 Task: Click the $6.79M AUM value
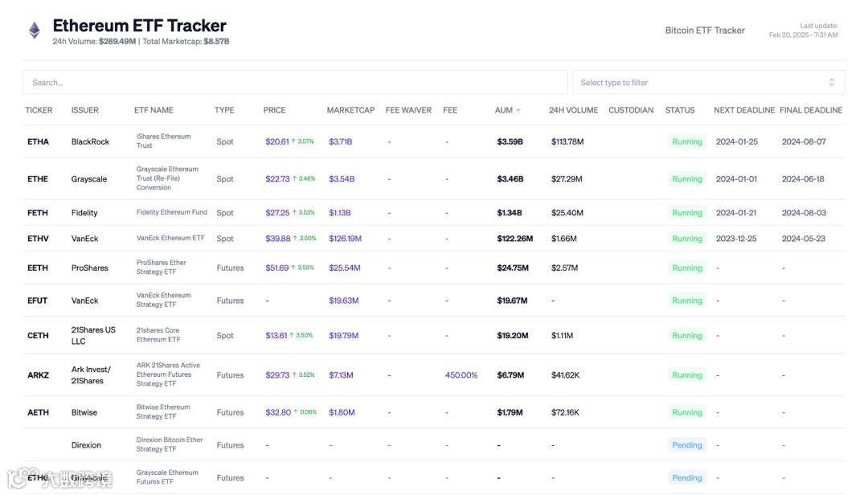pos(510,375)
